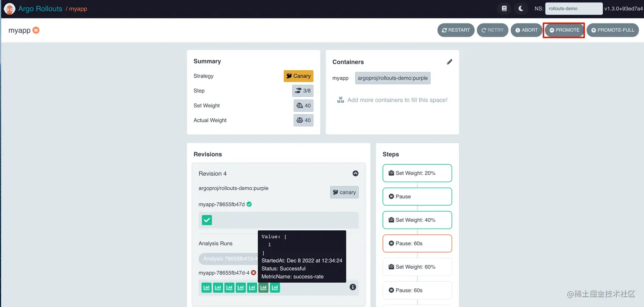Open the Argo Rollouts home link
Viewport: 644px width, 307px height.
[40, 9]
